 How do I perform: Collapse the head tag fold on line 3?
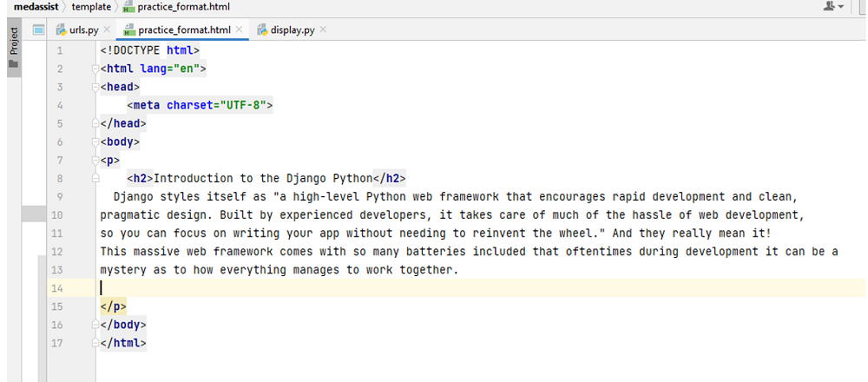click(x=95, y=87)
